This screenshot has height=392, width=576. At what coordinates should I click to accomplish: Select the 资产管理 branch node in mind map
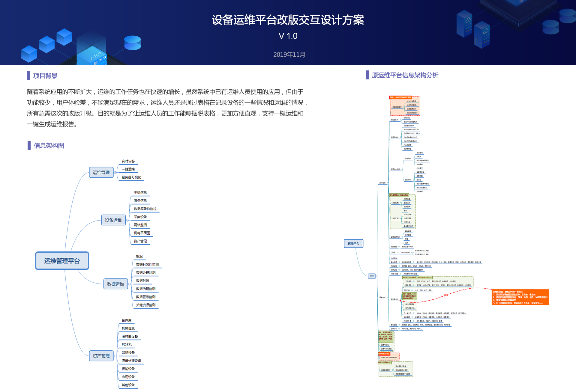101,356
